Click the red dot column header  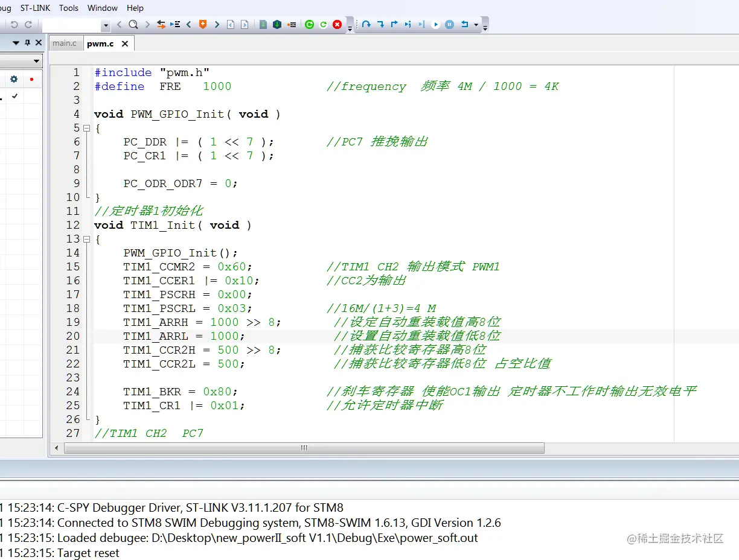click(x=31, y=79)
